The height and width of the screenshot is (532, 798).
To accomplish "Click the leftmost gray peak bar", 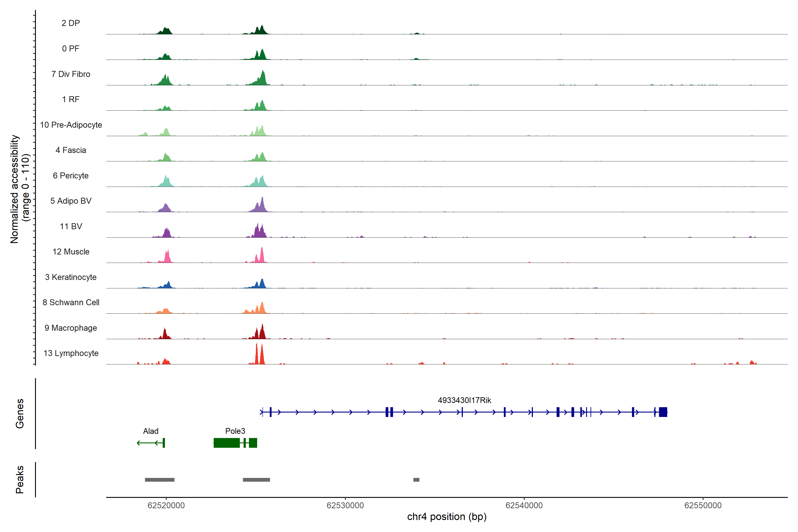I will [x=159, y=480].
